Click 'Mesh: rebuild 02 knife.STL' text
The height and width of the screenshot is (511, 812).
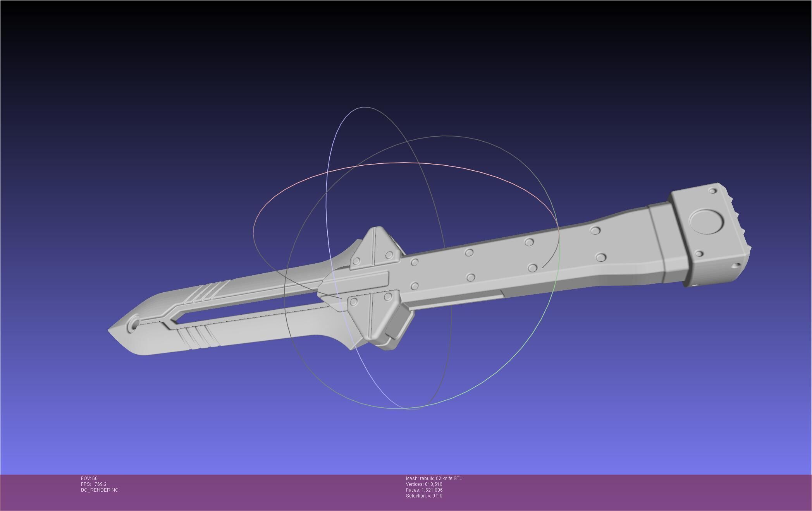(434, 478)
